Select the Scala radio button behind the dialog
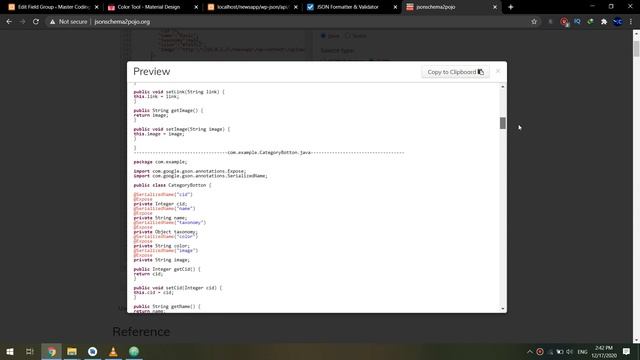640x360 pixels. pyautogui.click(x=348, y=36)
